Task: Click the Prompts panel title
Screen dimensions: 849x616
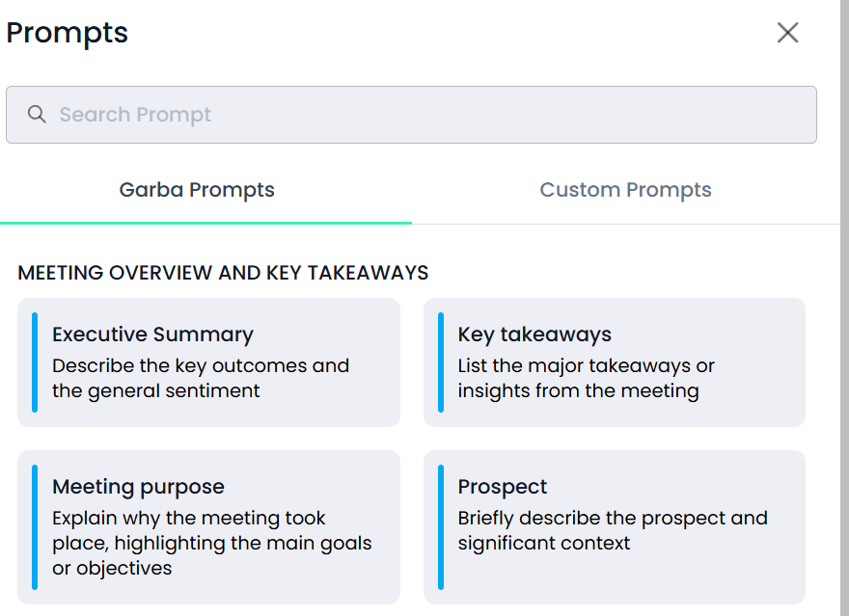Action: pos(68,33)
